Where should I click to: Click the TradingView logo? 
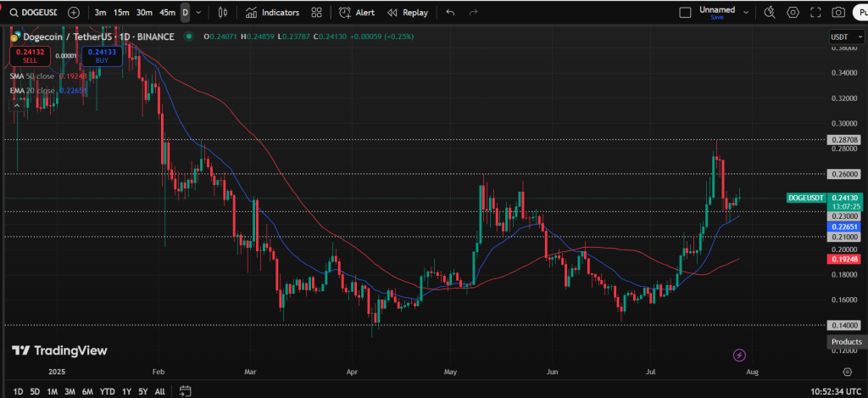59,350
